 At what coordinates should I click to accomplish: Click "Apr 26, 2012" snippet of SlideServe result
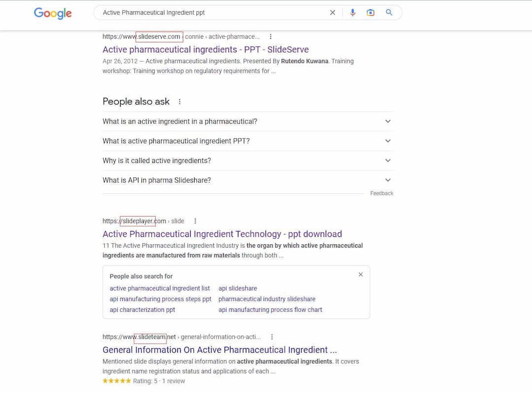click(120, 61)
